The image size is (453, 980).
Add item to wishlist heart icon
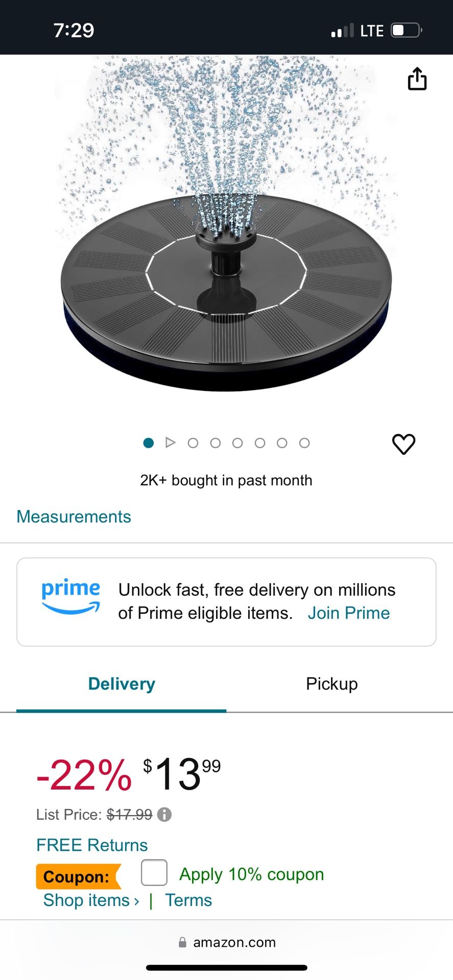pyautogui.click(x=403, y=444)
